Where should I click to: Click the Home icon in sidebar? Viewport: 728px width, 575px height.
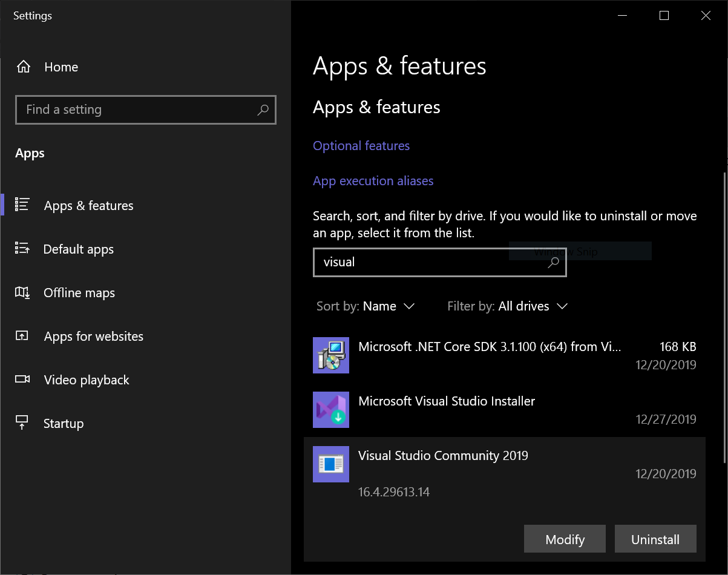click(x=23, y=67)
